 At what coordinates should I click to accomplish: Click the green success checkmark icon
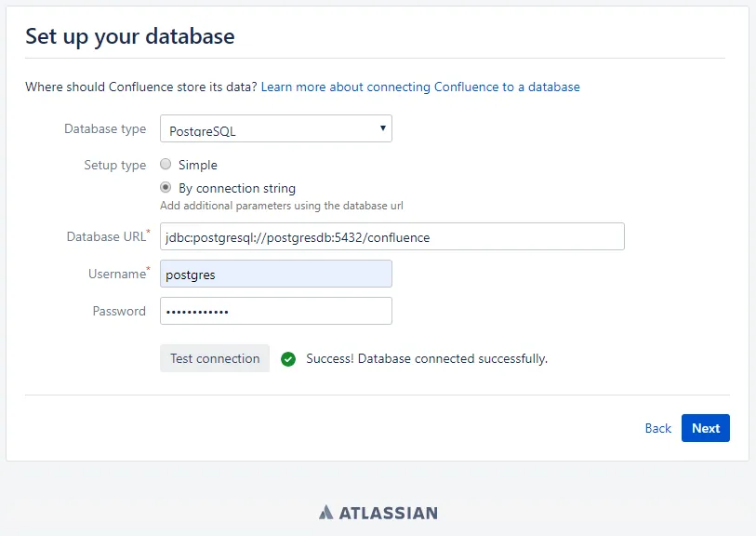point(288,359)
